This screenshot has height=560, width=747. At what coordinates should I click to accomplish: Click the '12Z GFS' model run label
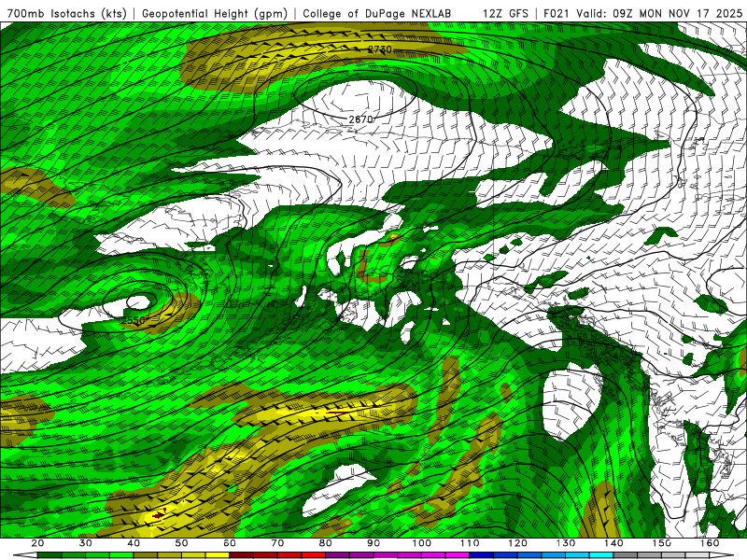coord(505,13)
